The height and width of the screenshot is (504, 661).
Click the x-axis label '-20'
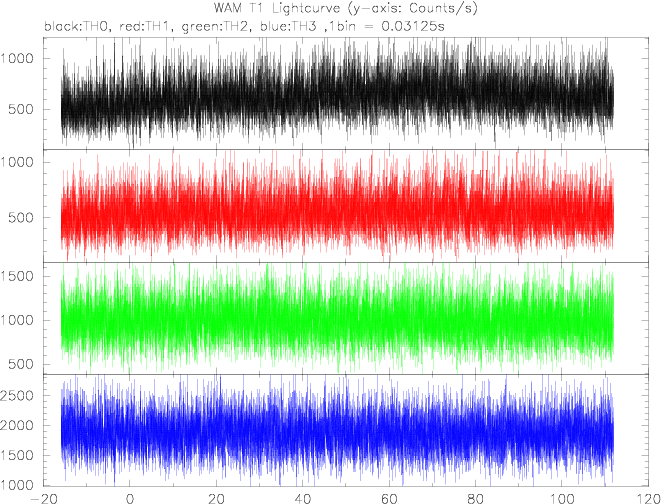pyautogui.click(x=45, y=498)
